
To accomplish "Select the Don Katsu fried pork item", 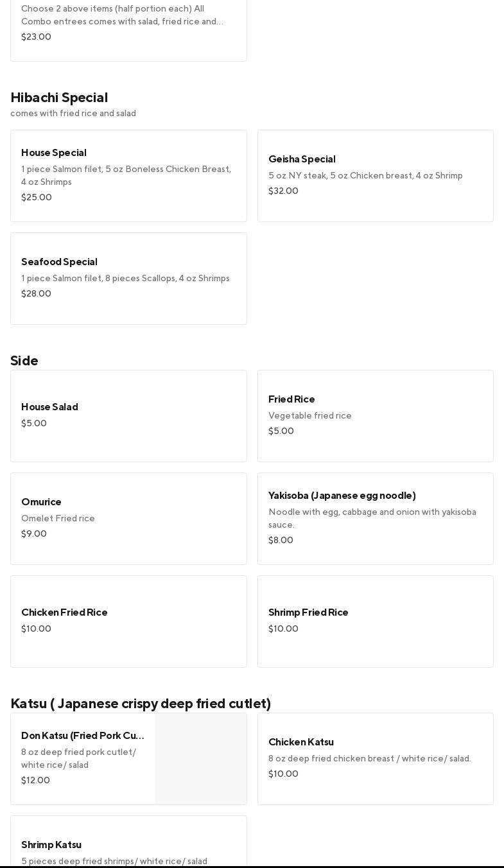I will pyautogui.click(x=83, y=758).
